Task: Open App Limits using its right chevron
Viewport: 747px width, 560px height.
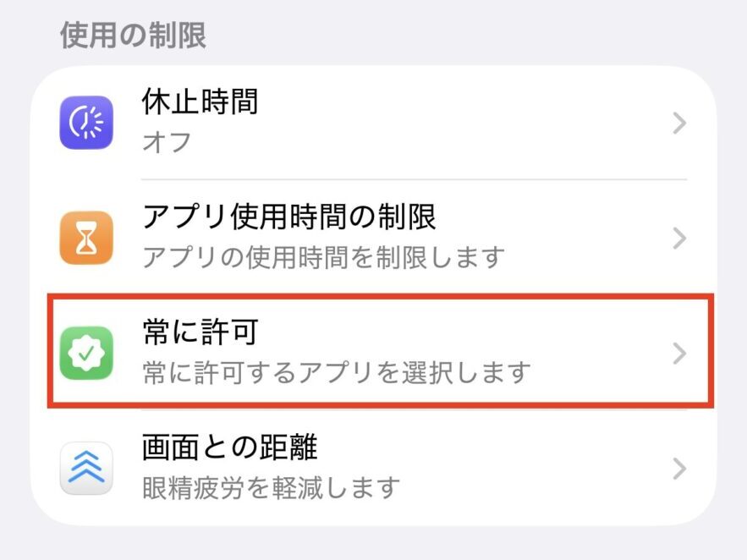Action: pos(678,238)
